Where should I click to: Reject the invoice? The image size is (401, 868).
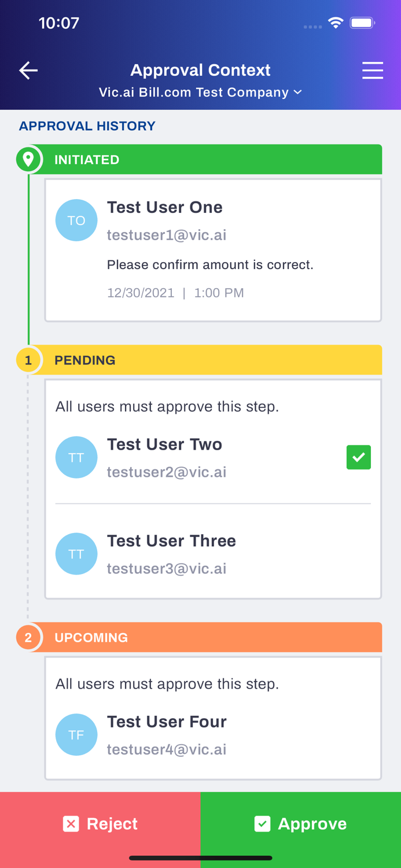click(x=100, y=823)
